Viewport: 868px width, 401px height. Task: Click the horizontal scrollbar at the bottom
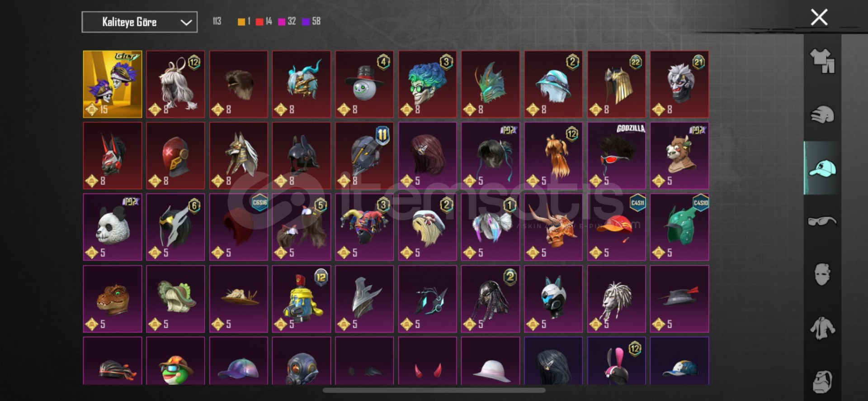[434, 390]
